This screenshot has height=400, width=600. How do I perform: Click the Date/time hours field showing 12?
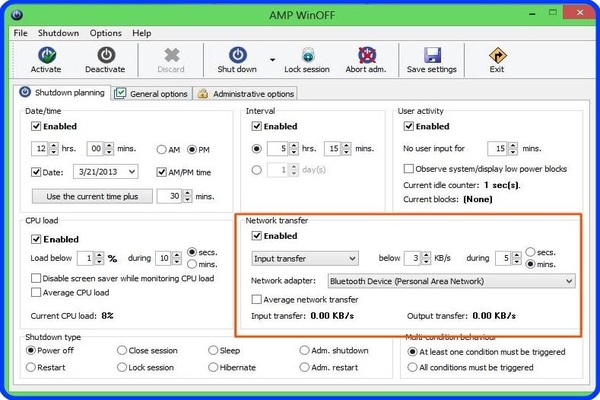pyautogui.click(x=41, y=149)
